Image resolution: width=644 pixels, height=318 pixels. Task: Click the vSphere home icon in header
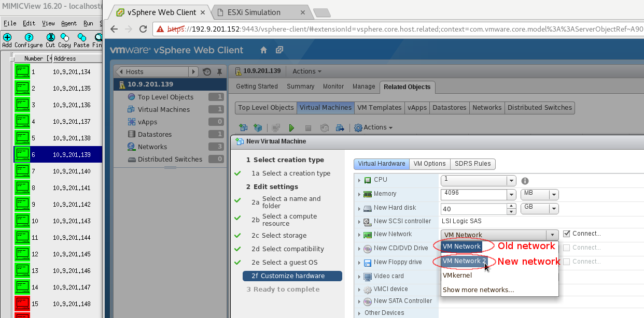263,50
